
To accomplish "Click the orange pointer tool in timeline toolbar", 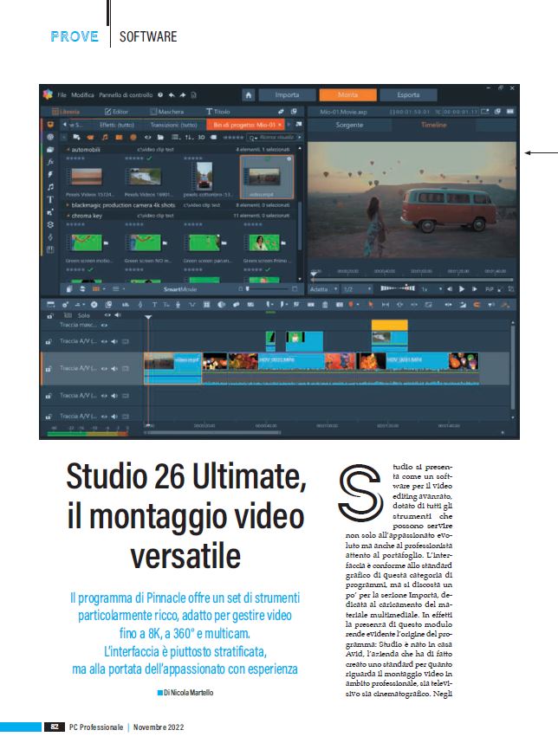I will (x=370, y=305).
